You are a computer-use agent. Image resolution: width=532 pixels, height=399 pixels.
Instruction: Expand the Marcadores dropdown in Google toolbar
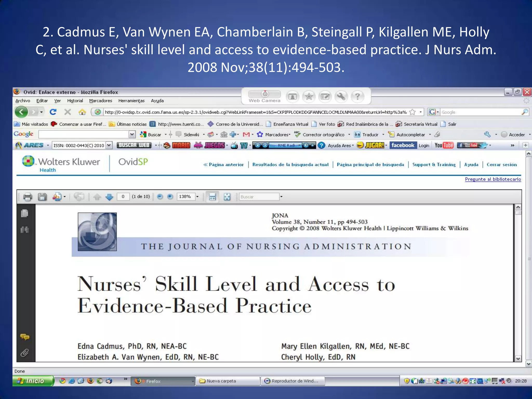point(289,135)
